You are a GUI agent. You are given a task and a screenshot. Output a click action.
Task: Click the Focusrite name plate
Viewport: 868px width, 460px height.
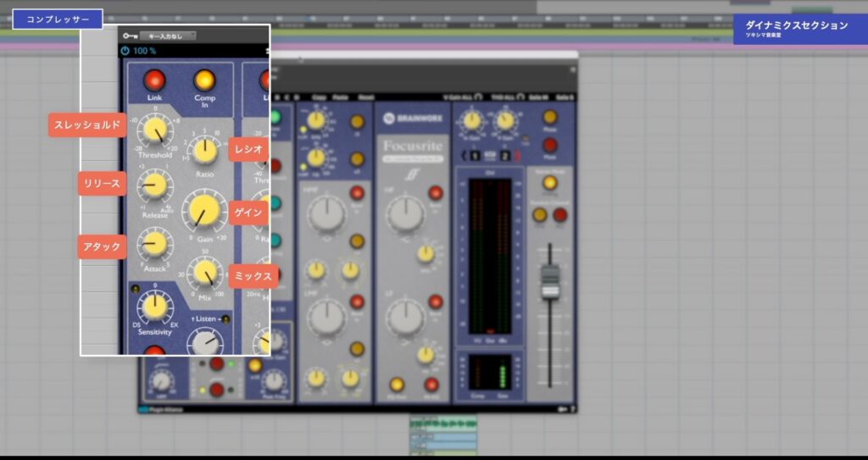point(413,151)
